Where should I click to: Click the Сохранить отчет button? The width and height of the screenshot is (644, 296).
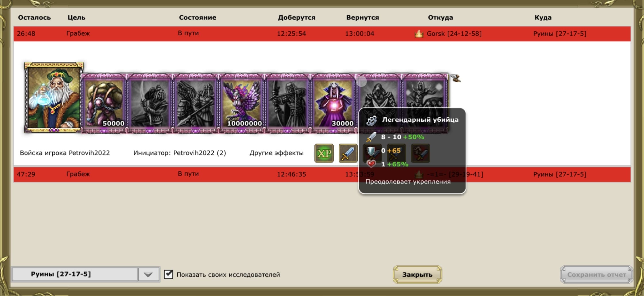point(596,274)
